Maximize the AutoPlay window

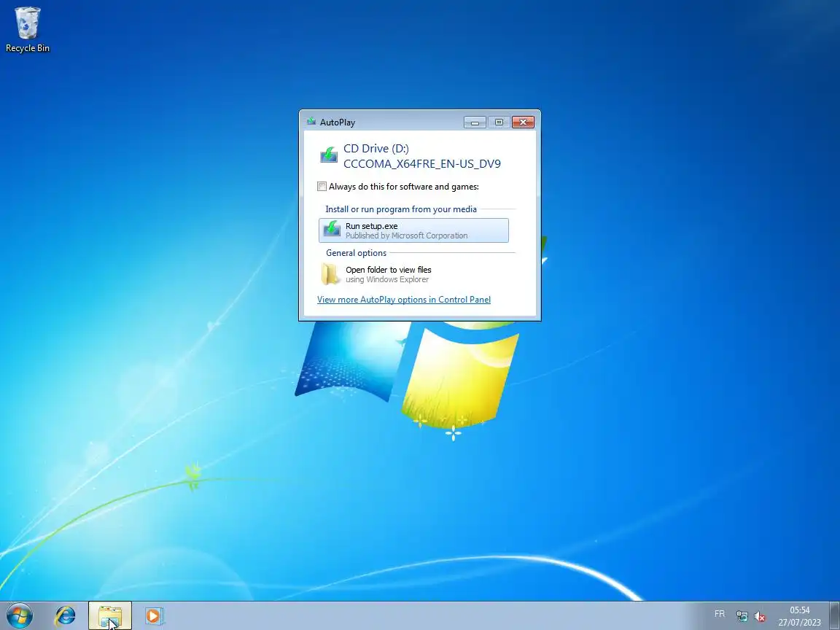pyautogui.click(x=499, y=122)
